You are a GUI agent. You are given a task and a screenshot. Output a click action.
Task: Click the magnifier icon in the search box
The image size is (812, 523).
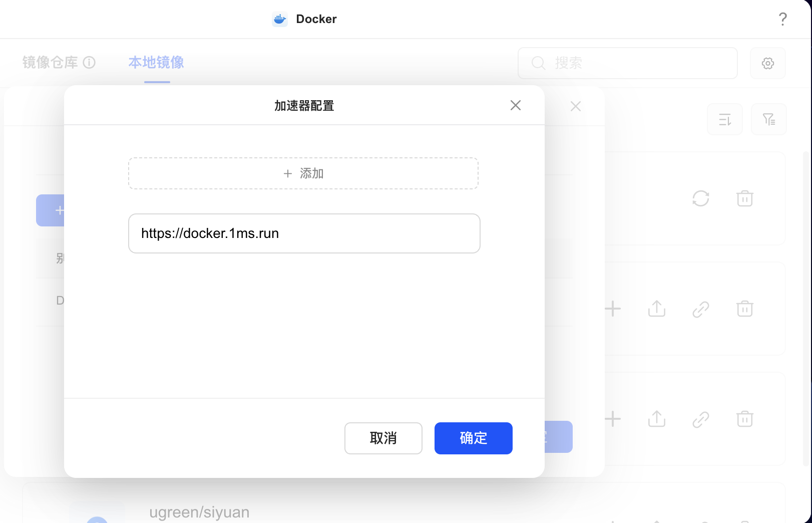coord(538,63)
